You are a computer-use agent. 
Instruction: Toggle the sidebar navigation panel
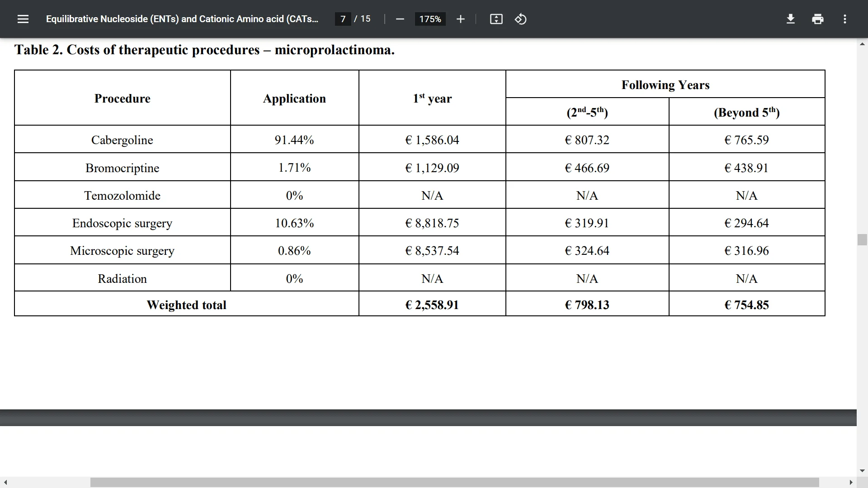23,19
